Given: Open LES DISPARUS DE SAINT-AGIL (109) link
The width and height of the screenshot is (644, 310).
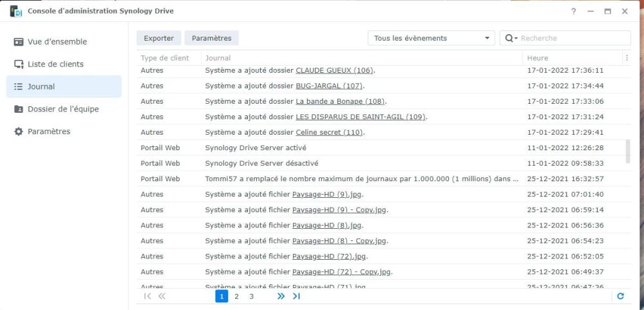Looking at the screenshot, I should (x=360, y=117).
